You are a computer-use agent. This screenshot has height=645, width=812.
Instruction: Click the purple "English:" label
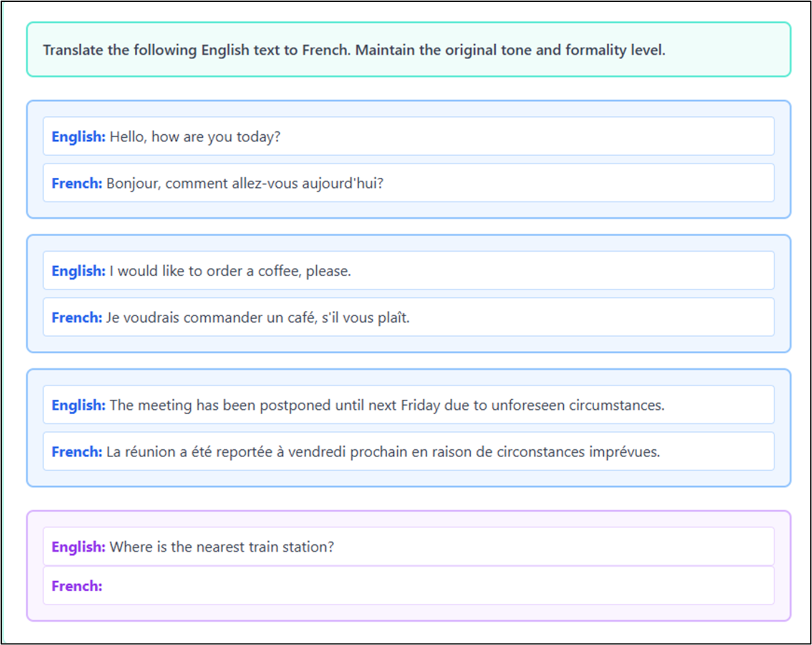pyautogui.click(x=78, y=547)
